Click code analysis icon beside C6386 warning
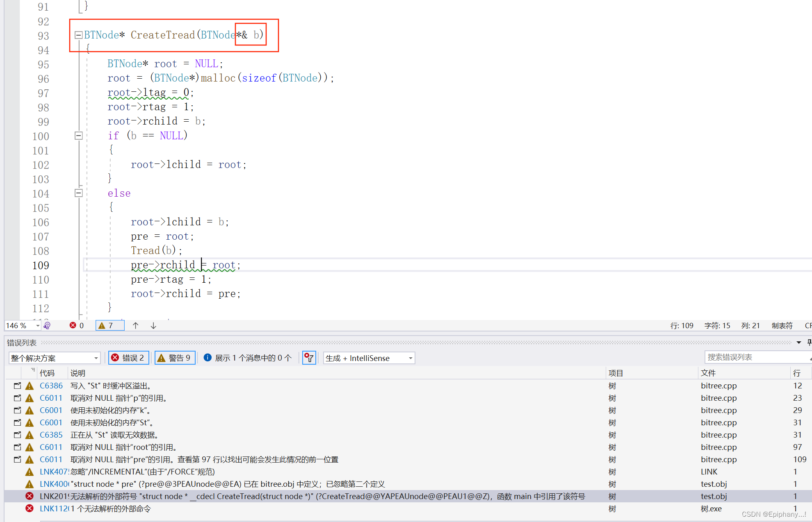 point(17,386)
